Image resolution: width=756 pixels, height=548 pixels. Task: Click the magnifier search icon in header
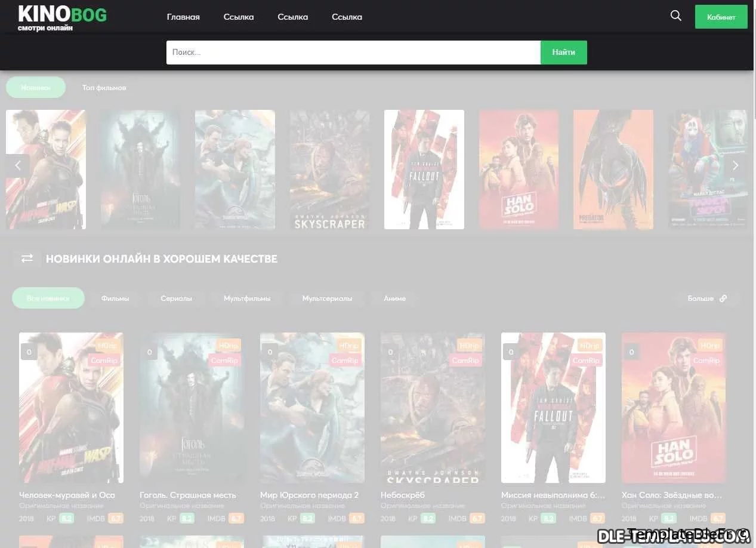(x=675, y=16)
